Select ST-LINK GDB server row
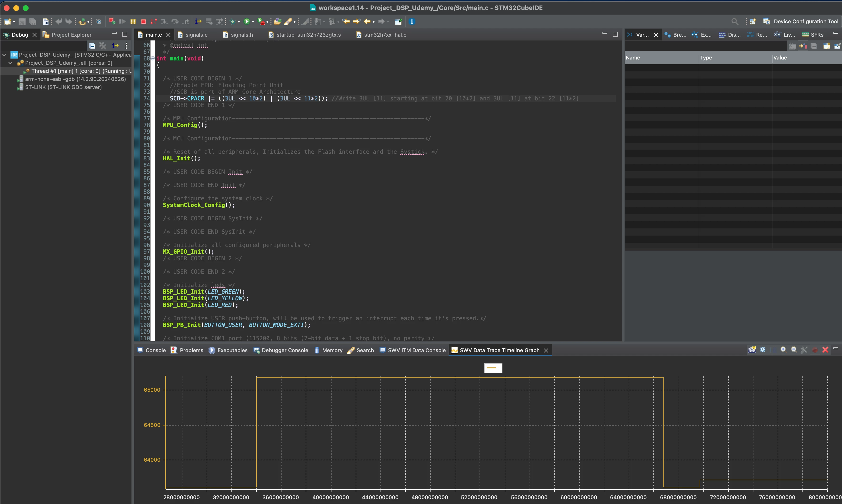 66,87
